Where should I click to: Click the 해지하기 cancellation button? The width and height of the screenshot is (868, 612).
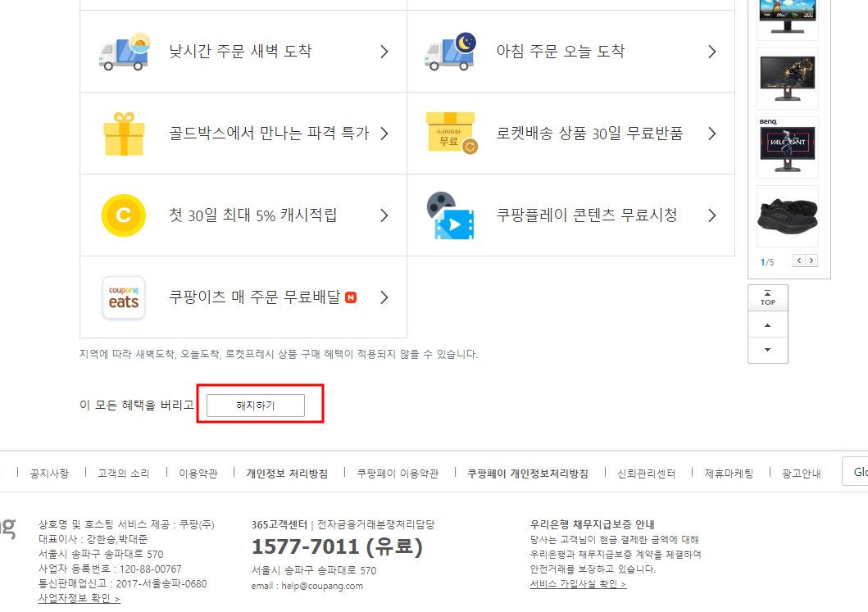pos(255,405)
